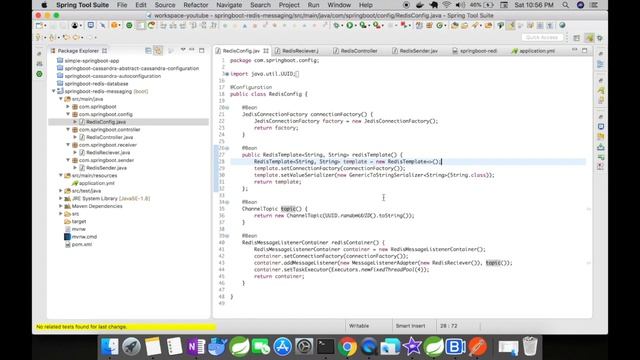640x360 pixels.
Task: Select the simple-springboot-app project
Action: pos(91,60)
